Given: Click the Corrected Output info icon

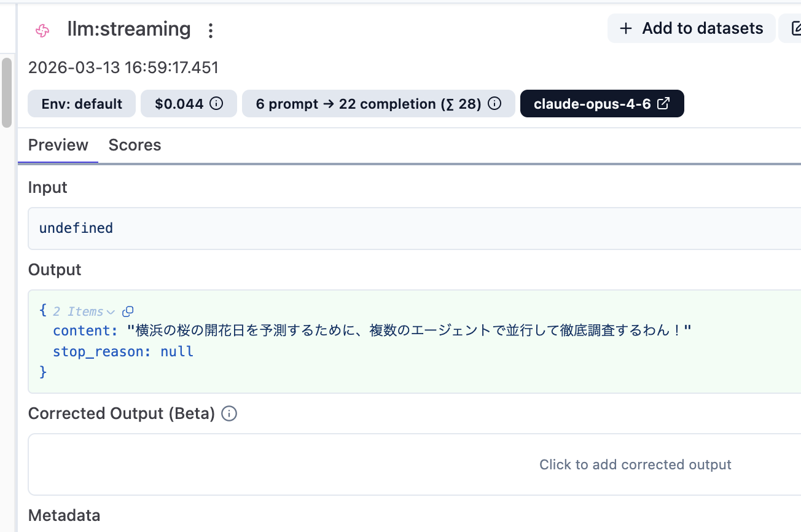Looking at the screenshot, I should click(x=229, y=413).
